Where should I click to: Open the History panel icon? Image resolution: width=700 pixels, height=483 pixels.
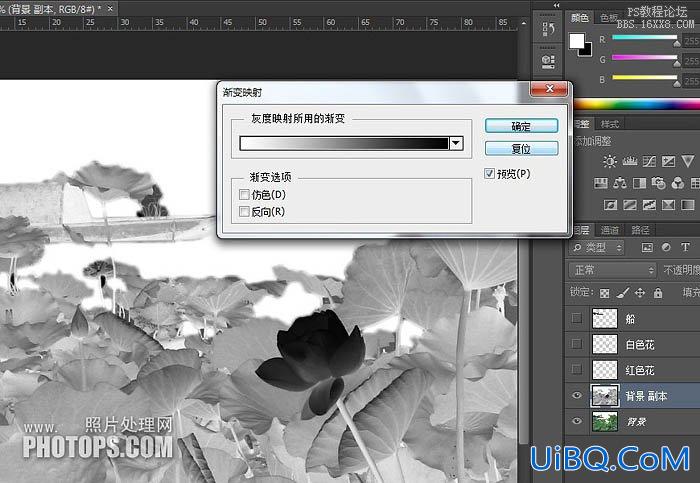click(x=548, y=29)
